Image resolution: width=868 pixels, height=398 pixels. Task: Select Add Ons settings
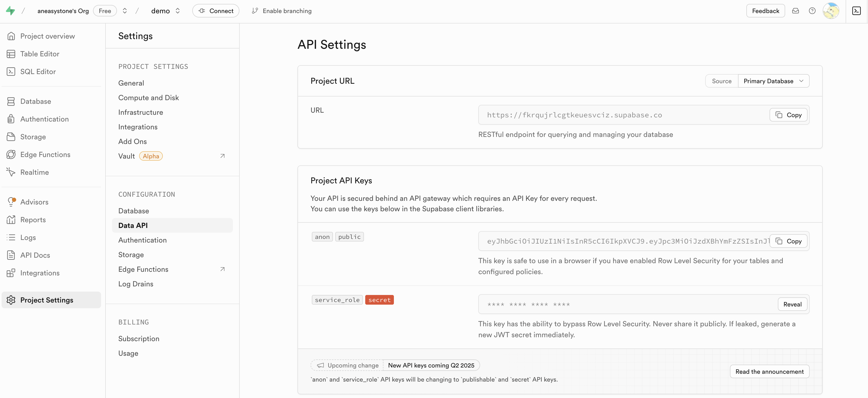pos(132,142)
